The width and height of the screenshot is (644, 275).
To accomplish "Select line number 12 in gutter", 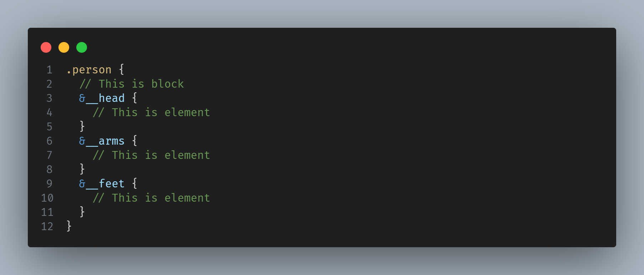I will tap(47, 227).
